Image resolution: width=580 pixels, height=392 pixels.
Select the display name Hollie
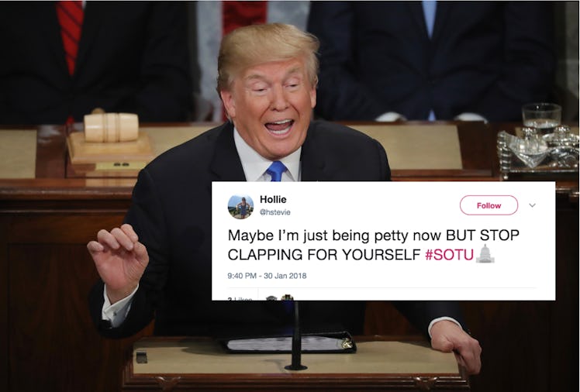(x=273, y=200)
